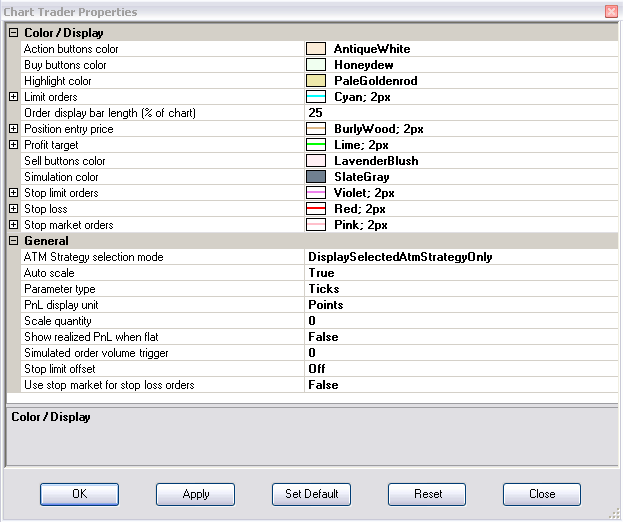Change Parameter type value Ticks

(x=461, y=289)
